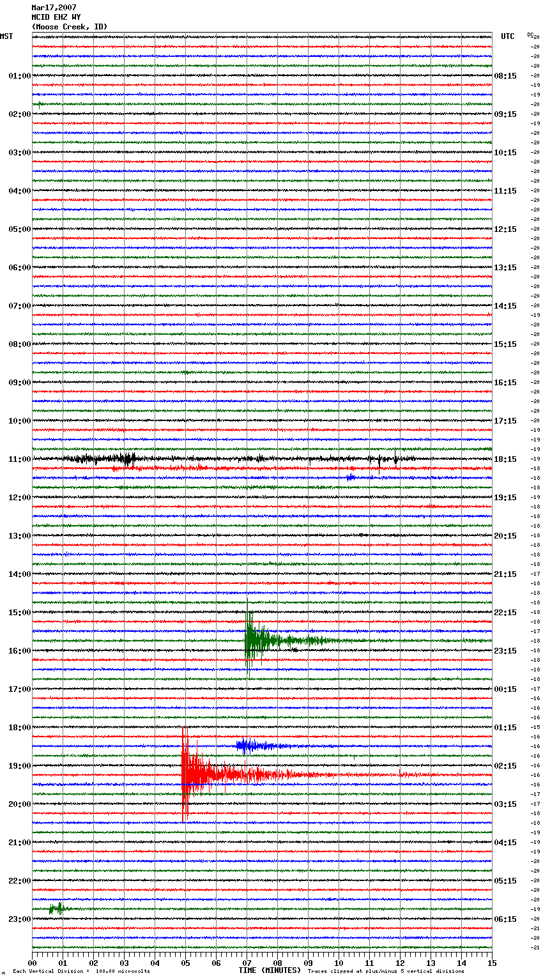
Task: Click the '22:15' UTC time label
Action: coord(505,613)
